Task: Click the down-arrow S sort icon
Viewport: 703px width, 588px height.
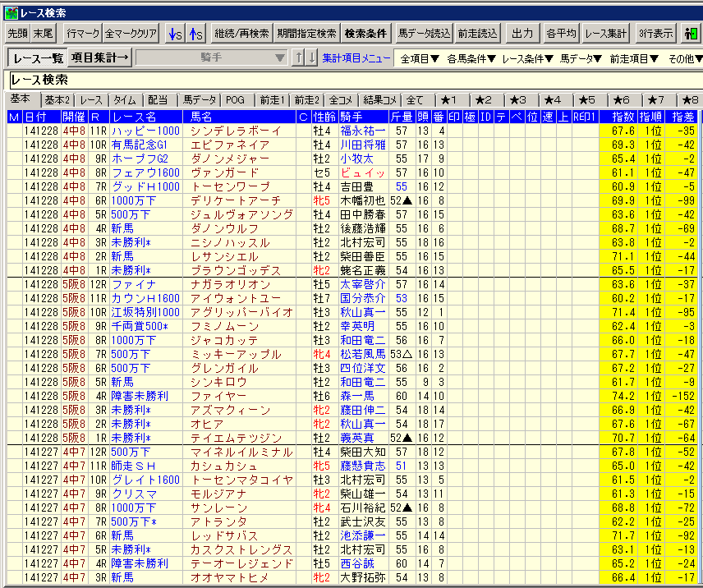Action: (175, 34)
